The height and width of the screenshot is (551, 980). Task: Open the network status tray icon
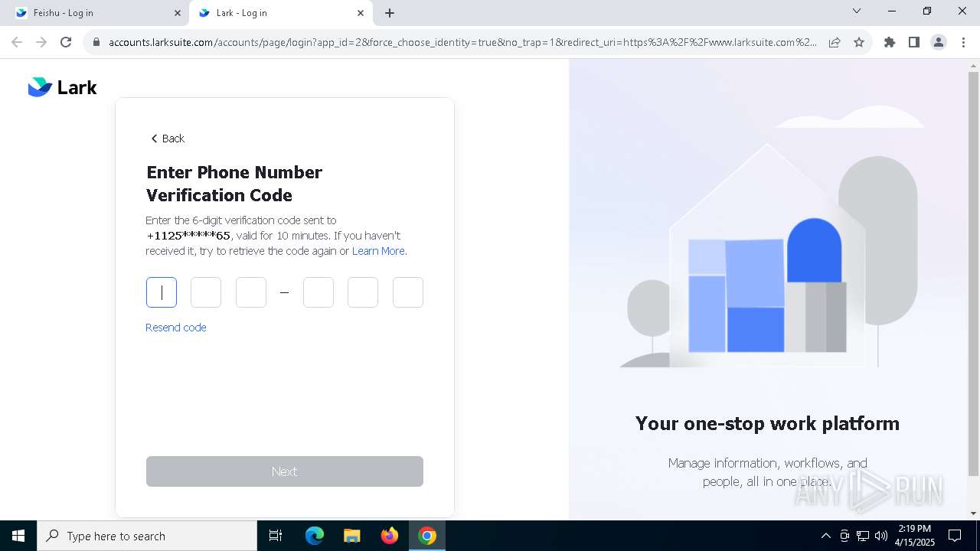click(863, 536)
